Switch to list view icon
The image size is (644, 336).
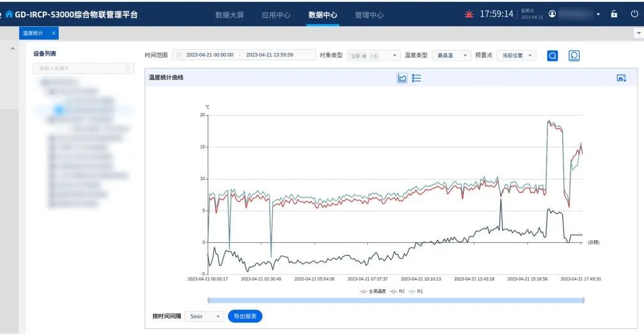click(x=417, y=78)
